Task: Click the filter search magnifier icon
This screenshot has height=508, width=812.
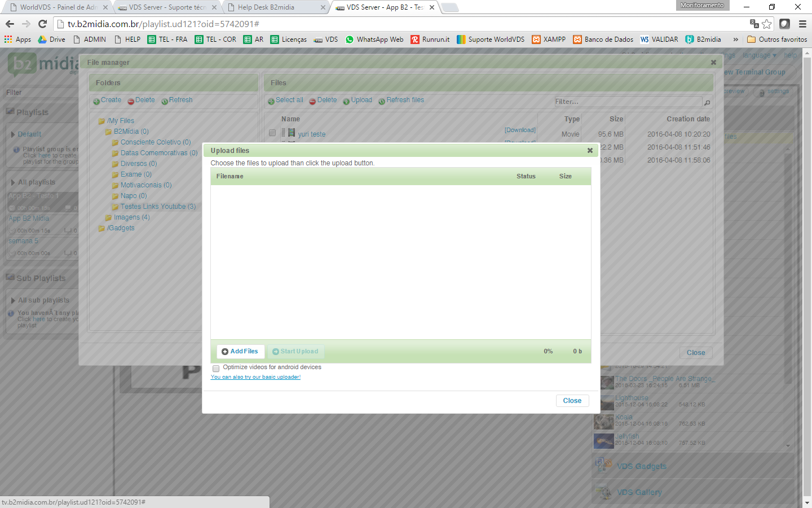Action: click(x=707, y=102)
